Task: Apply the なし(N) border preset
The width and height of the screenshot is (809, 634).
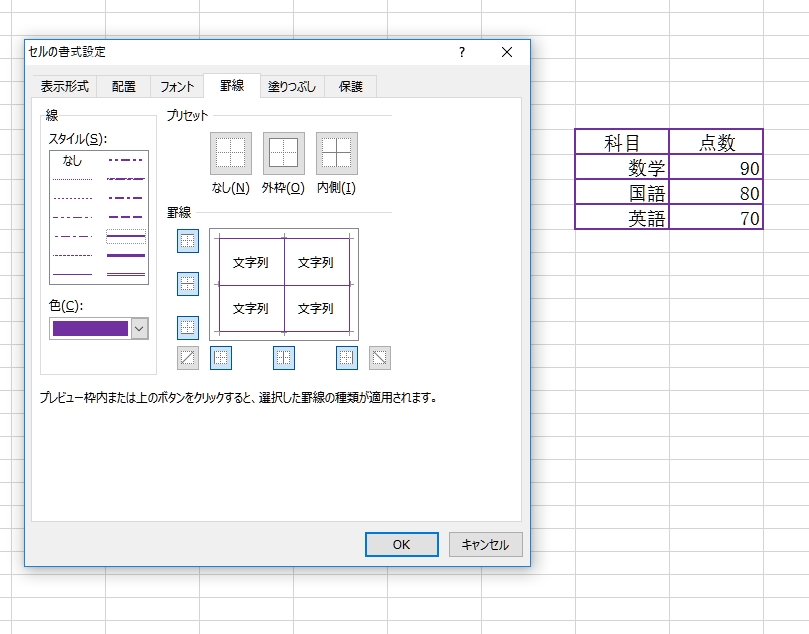Action: coord(231,153)
